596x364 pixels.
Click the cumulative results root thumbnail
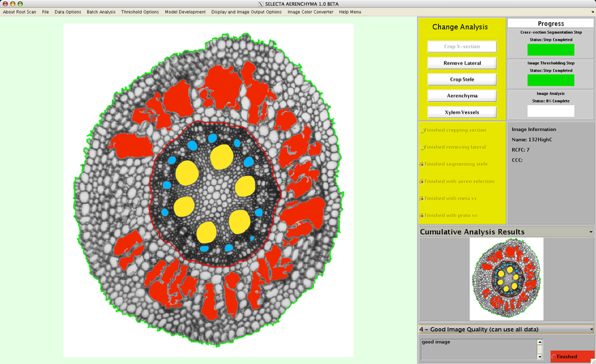[507, 279]
